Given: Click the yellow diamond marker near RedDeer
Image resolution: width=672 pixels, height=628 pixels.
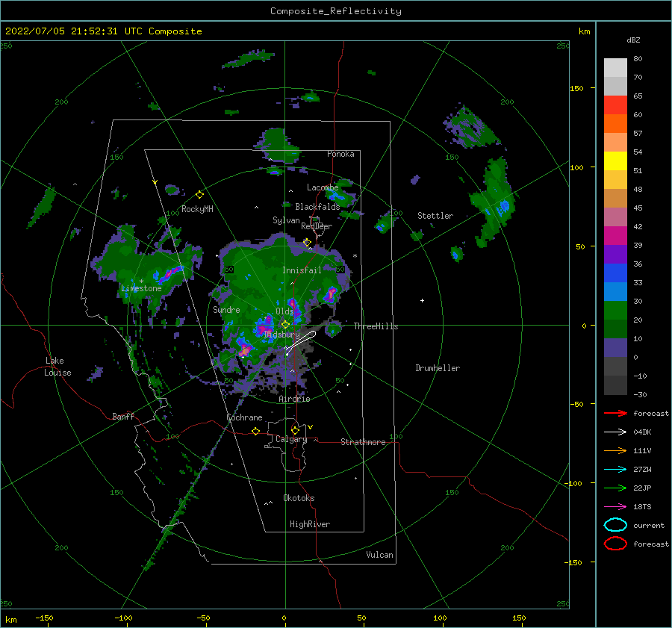Looking at the screenshot, I should [x=307, y=242].
